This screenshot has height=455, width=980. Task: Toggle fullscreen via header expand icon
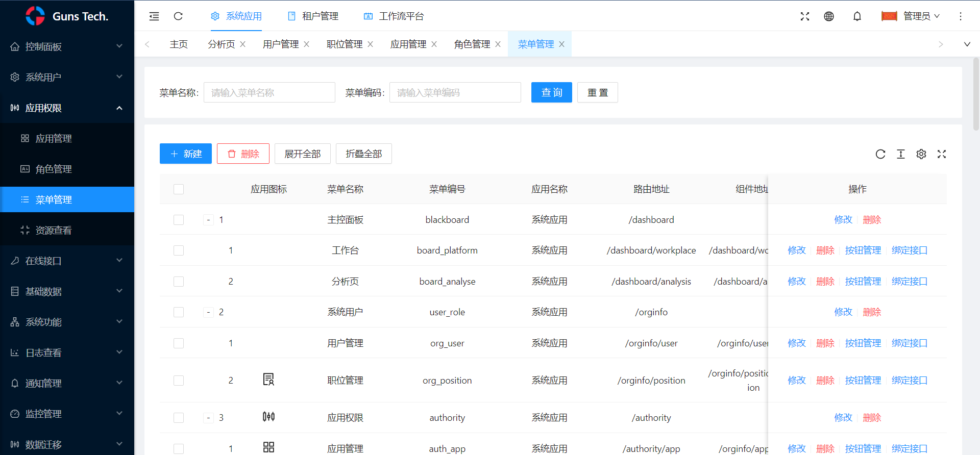tap(805, 16)
